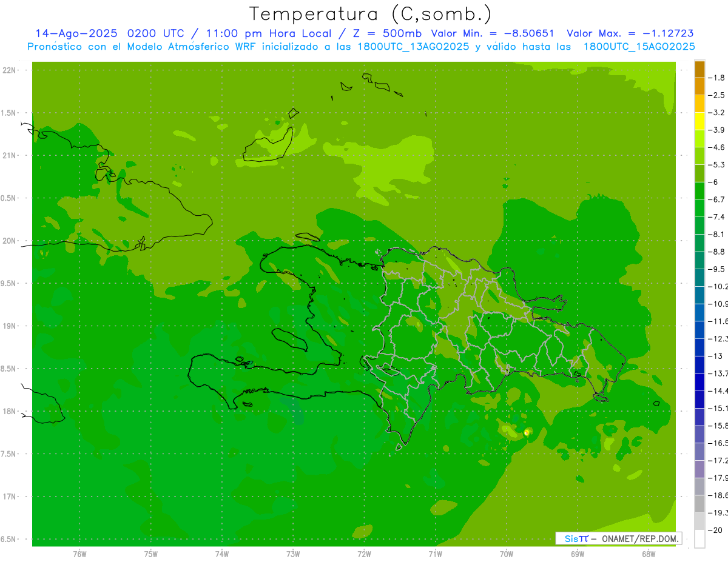The height and width of the screenshot is (562, 728).
Task: Click the "-7.4" legend label
Action: click(x=718, y=217)
